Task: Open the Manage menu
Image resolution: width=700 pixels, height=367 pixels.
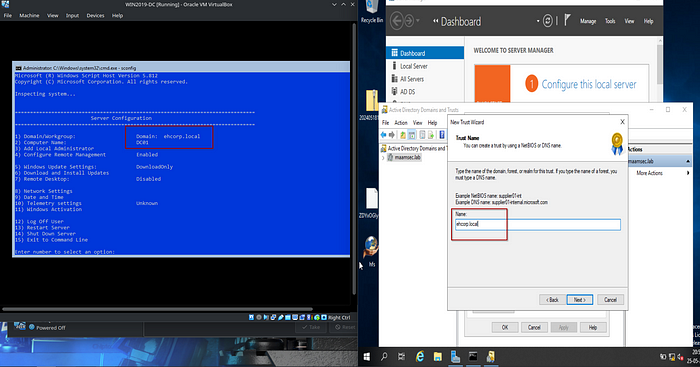Action: coord(588,21)
